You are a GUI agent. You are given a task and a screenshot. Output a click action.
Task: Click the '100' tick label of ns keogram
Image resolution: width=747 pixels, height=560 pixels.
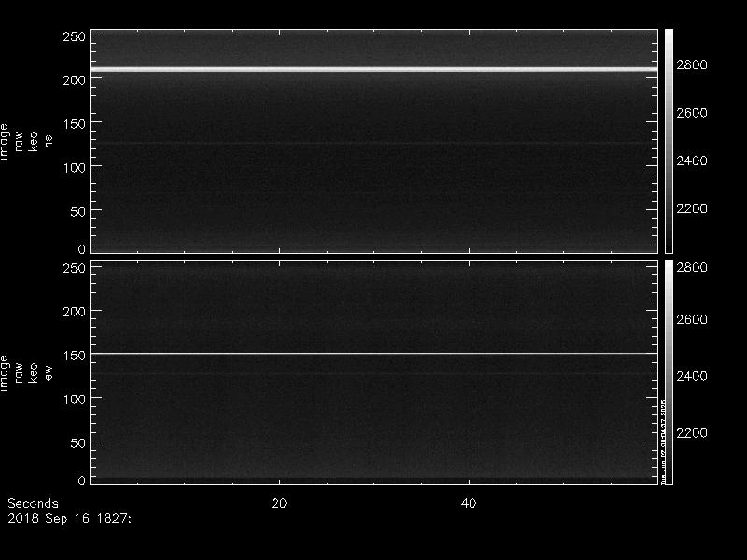pos(75,168)
